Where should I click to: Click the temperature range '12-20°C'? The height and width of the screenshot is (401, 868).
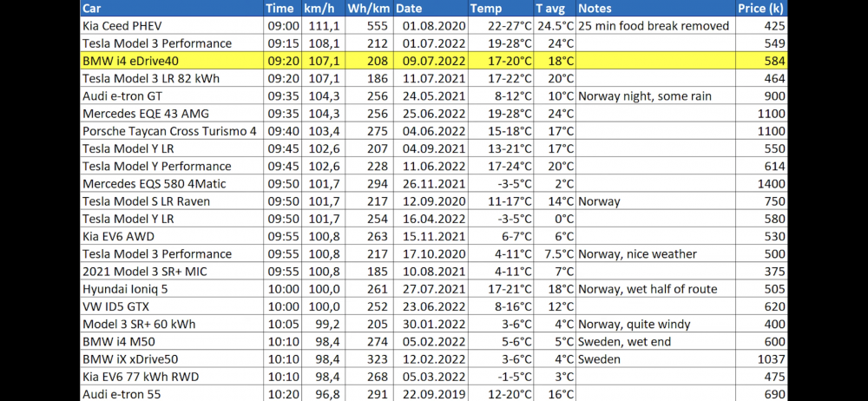click(x=510, y=394)
